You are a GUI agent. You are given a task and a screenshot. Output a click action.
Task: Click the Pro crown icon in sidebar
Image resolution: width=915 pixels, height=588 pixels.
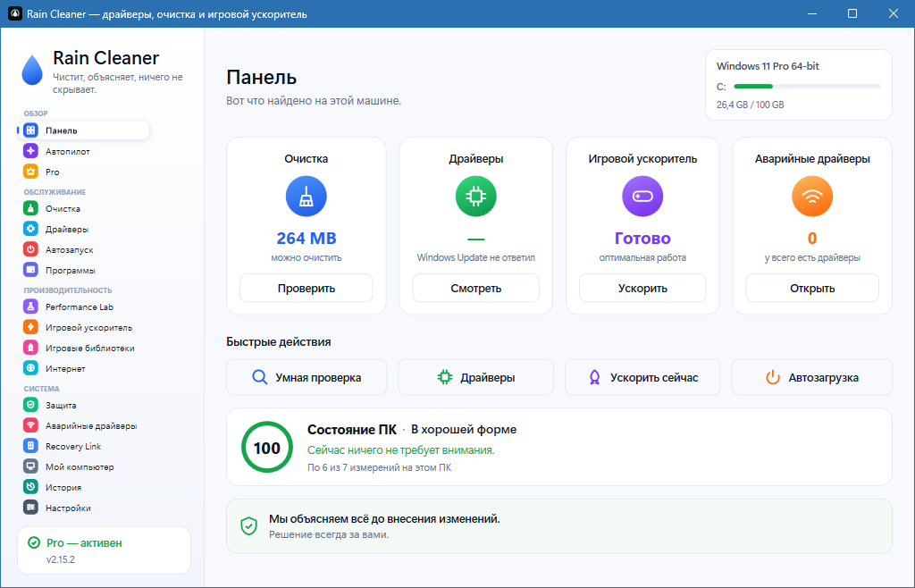31,172
